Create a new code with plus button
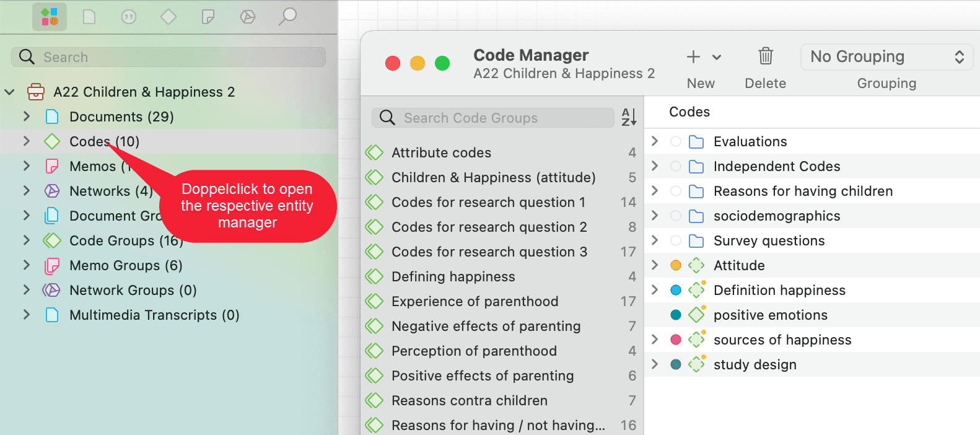The width and height of the screenshot is (980, 435). [693, 57]
